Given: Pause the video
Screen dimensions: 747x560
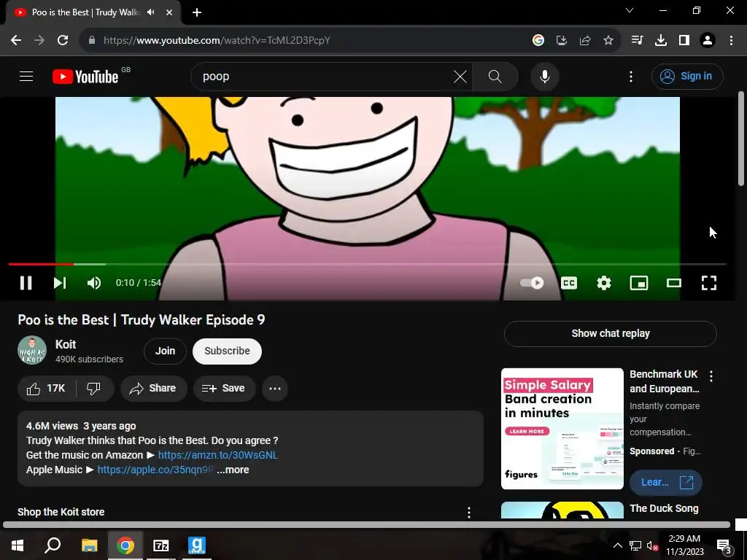Looking at the screenshot, I should 26,283.
